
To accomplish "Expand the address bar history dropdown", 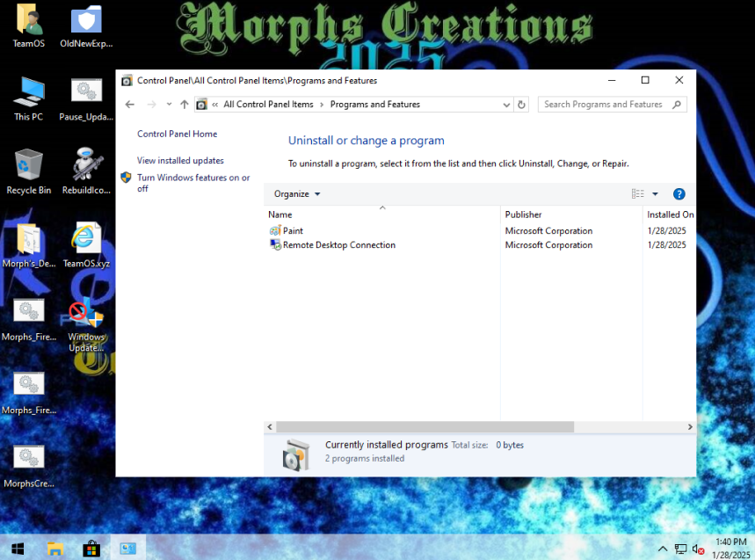I will tap(506, 105).
